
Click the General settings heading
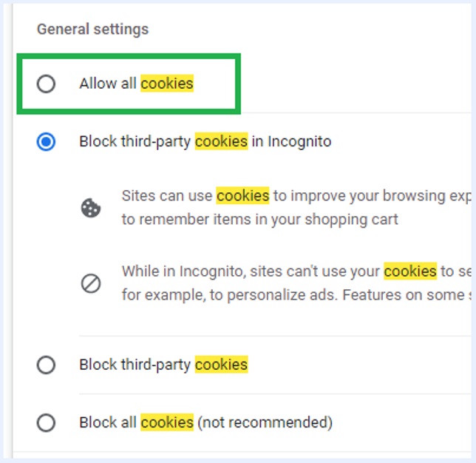pyautogui.click(x=92, y=30)
